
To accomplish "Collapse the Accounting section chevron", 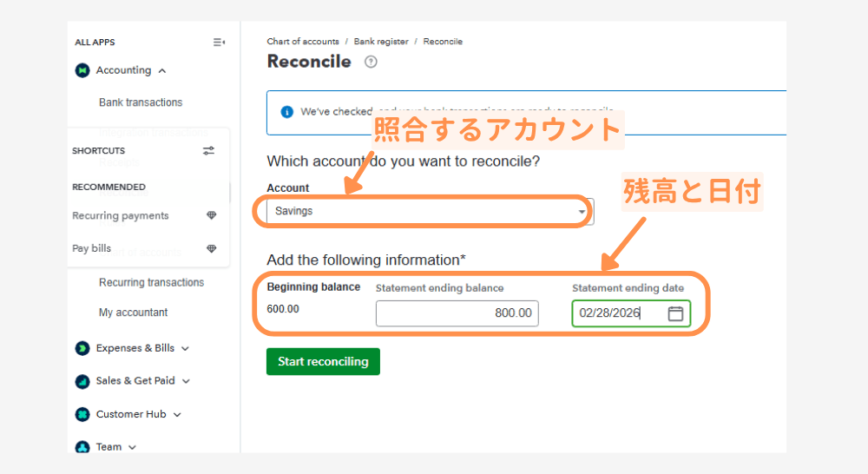I will tap(162, 71).
